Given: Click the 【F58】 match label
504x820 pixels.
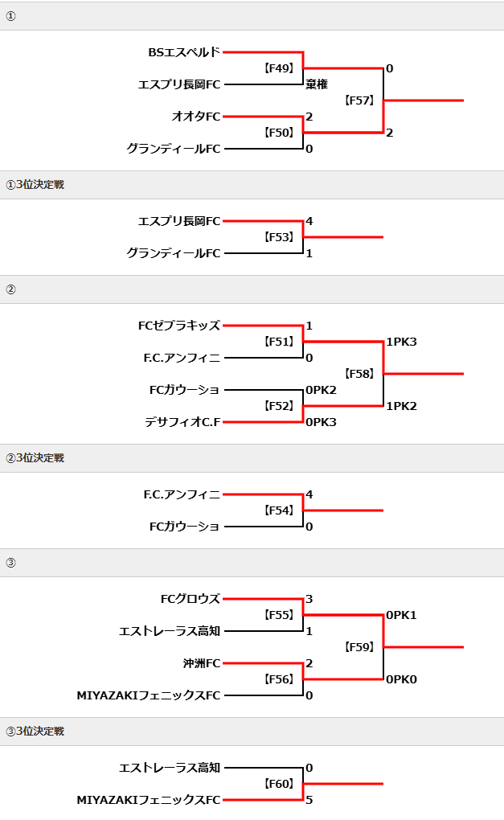Looking at the screenshot, I should click(359, 374).
